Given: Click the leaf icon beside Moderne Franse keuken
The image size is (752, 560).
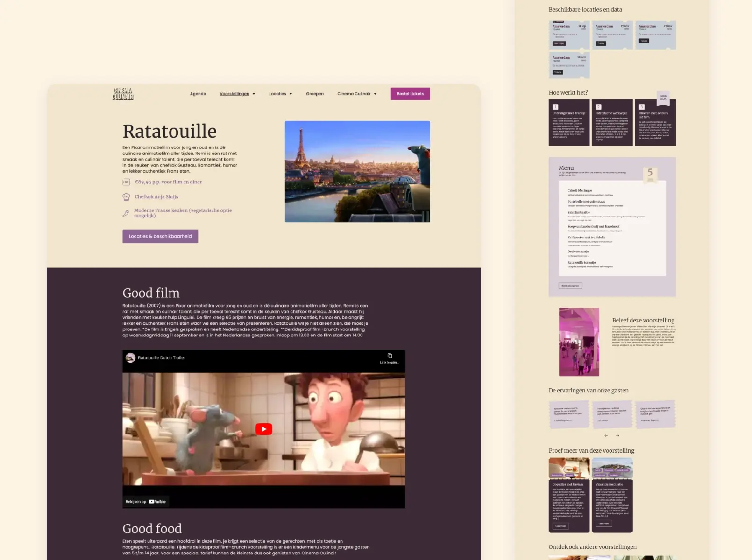Looking at the screenshot, I should tap(126, 213).
